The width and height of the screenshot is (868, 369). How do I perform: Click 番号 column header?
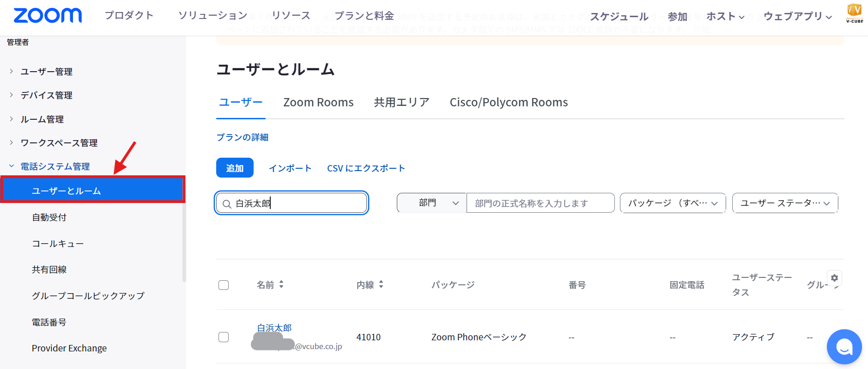pyautogui.click(x=577, y=285)
